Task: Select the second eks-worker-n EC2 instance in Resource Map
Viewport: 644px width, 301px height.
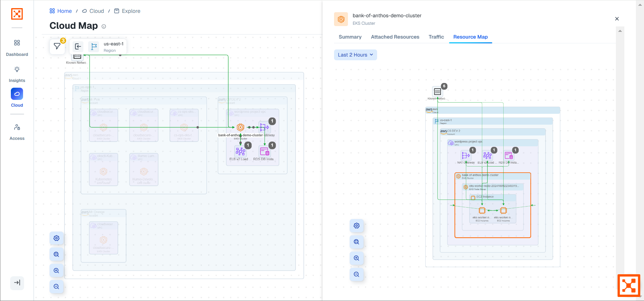Action: [x=503, y=211]
